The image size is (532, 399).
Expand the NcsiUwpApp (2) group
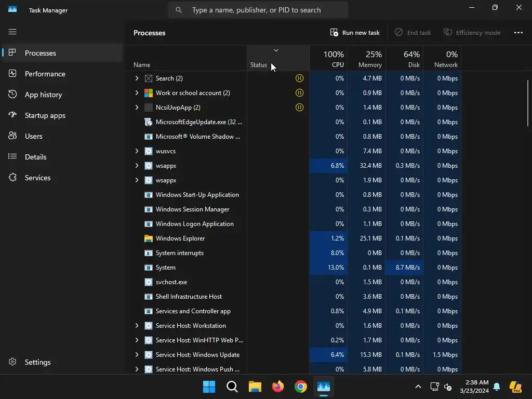(137, 108)
